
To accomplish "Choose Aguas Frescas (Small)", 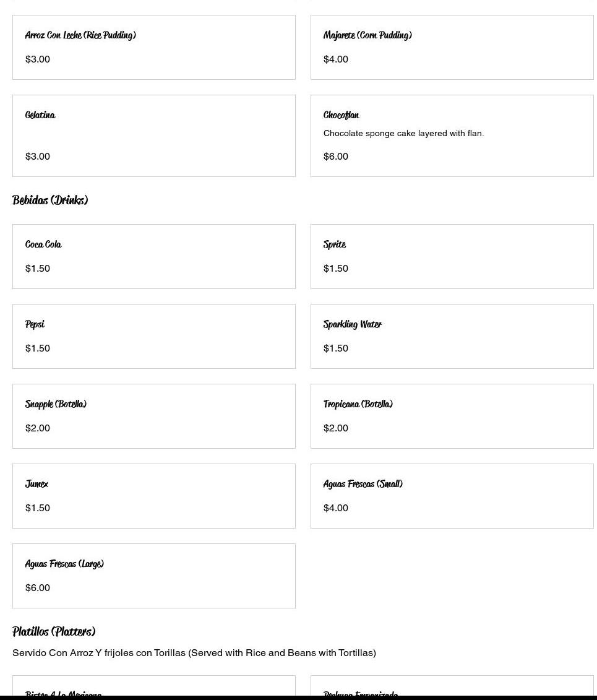I will pyautogui.click(x=452, y=496).
